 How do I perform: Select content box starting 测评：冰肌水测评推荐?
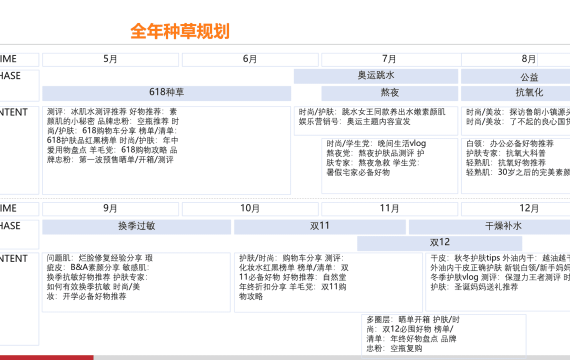click(x=166, y=150)
